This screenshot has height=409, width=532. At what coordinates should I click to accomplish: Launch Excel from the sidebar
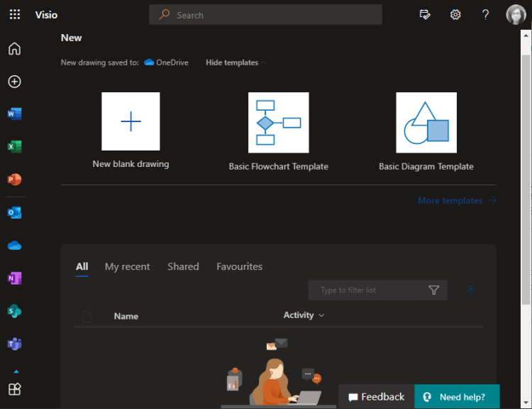point(15,146)
